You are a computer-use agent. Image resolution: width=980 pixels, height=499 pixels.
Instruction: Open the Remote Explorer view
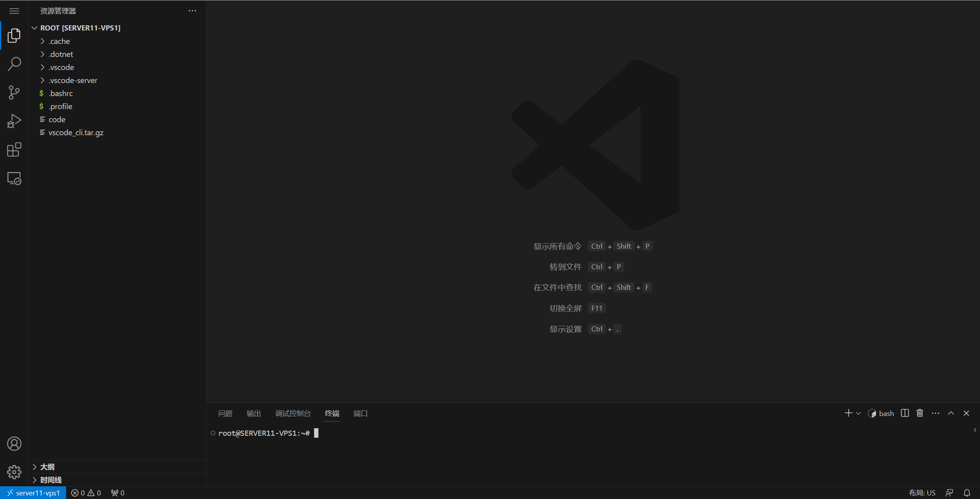tap(14, 178)
